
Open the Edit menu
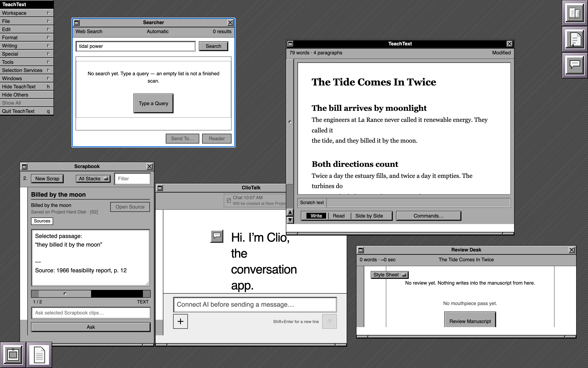coord(27,29)
